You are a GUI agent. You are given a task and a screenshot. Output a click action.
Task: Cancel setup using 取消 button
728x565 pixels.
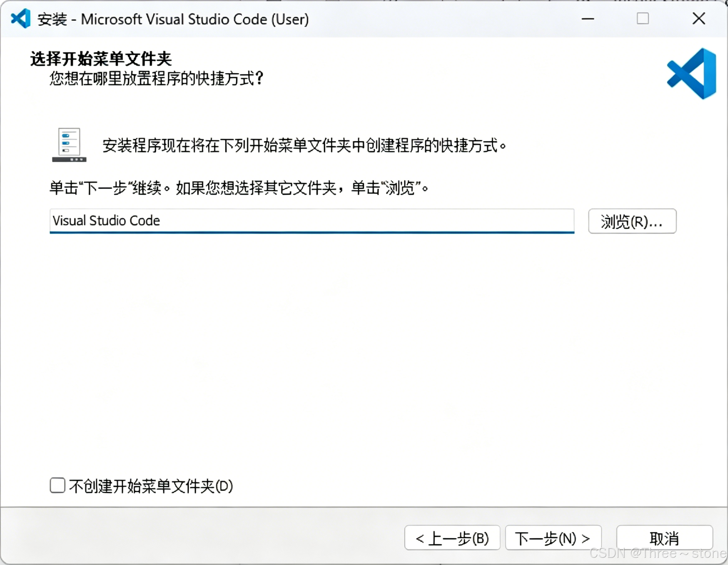[664, 538]
